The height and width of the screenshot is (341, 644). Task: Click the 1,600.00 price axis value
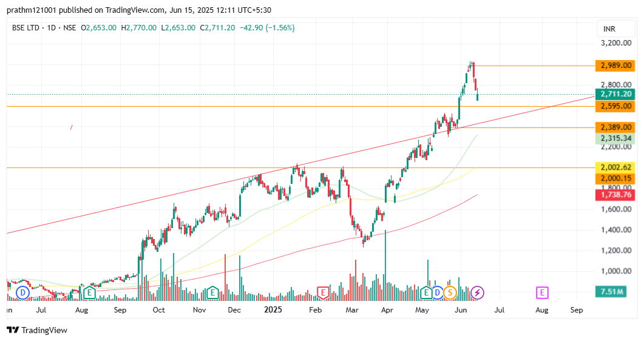[x=616, y=209]
